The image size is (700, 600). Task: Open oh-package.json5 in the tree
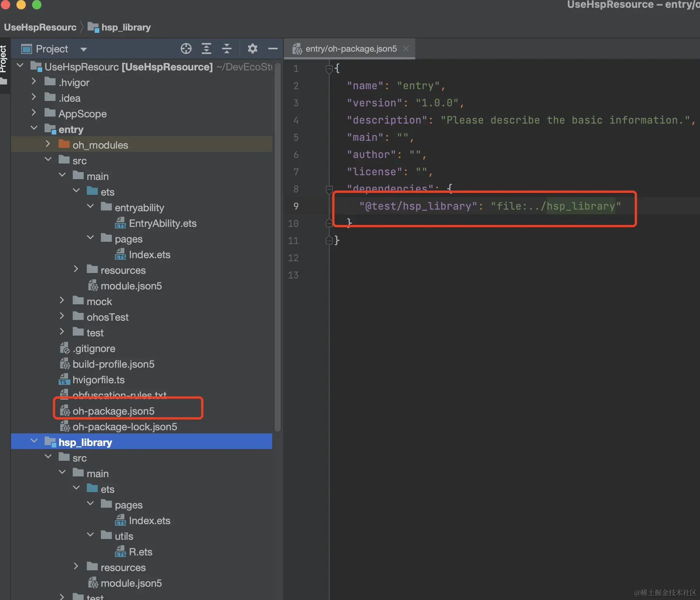(113, 411)
